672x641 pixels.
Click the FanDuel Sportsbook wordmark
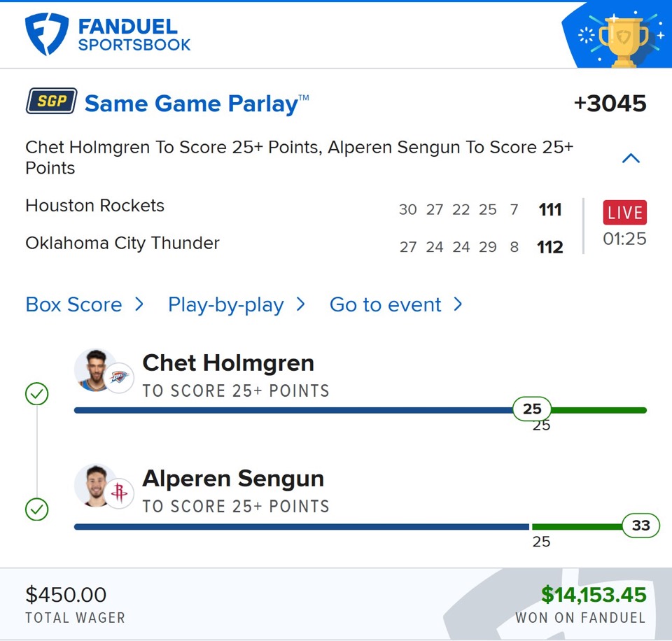[x=134, y=35]
